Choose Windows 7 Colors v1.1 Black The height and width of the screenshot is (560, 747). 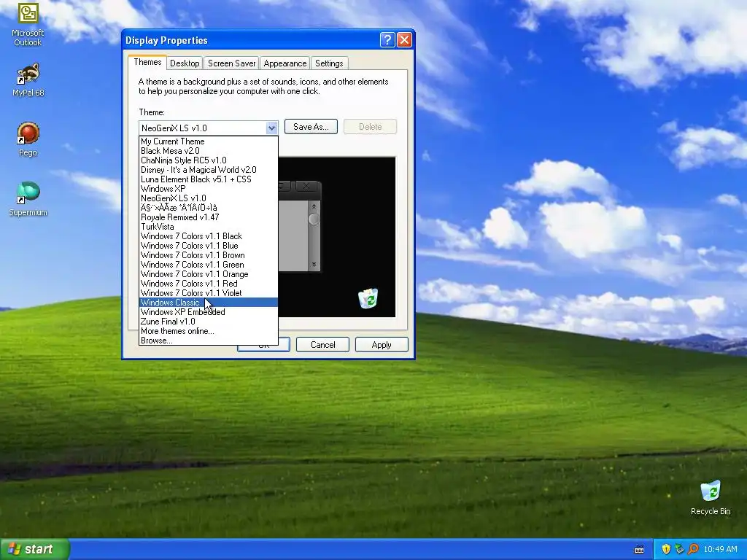pos(208,236)
